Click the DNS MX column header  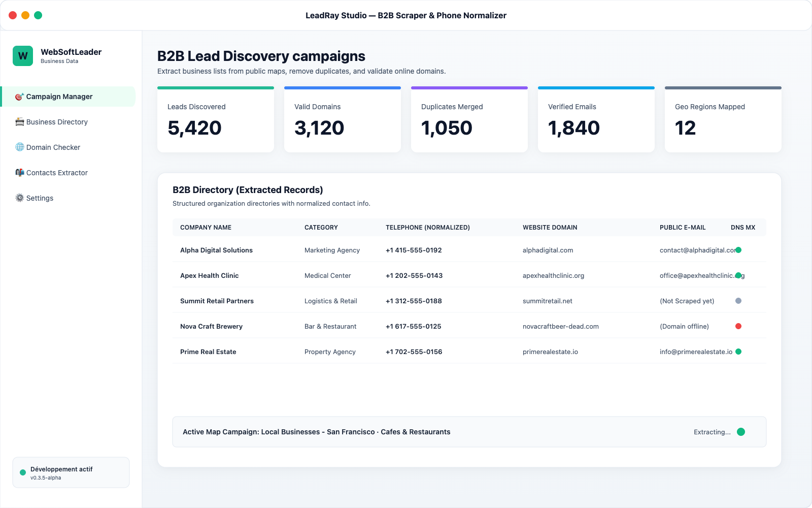tap(743, 228)
